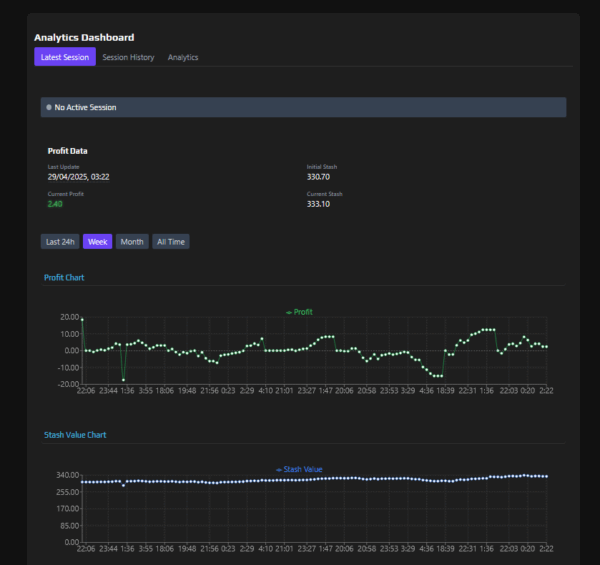Click the -10.00 axis label on Profit Chart

coord(68,367)
